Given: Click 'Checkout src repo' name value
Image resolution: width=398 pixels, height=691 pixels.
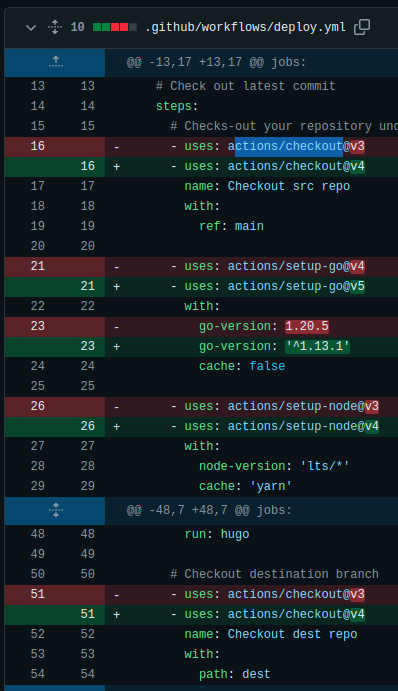Looking at the screenshot, I should [289, 186].
